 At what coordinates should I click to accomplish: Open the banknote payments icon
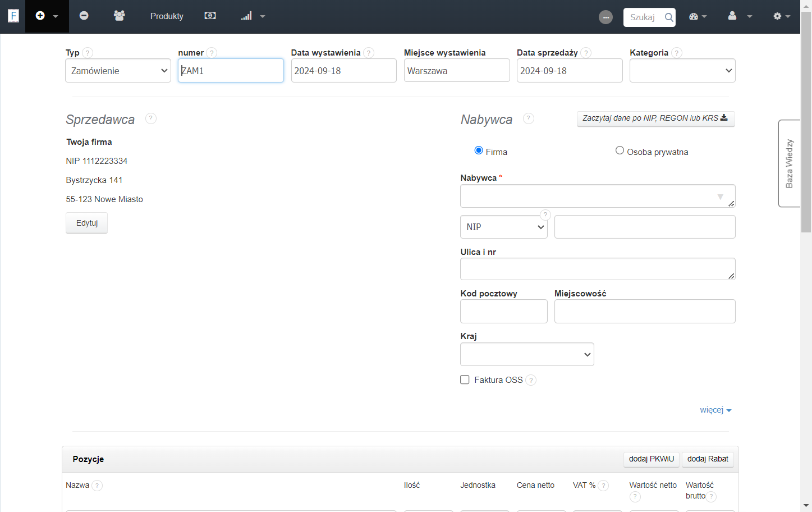(210, 16)
